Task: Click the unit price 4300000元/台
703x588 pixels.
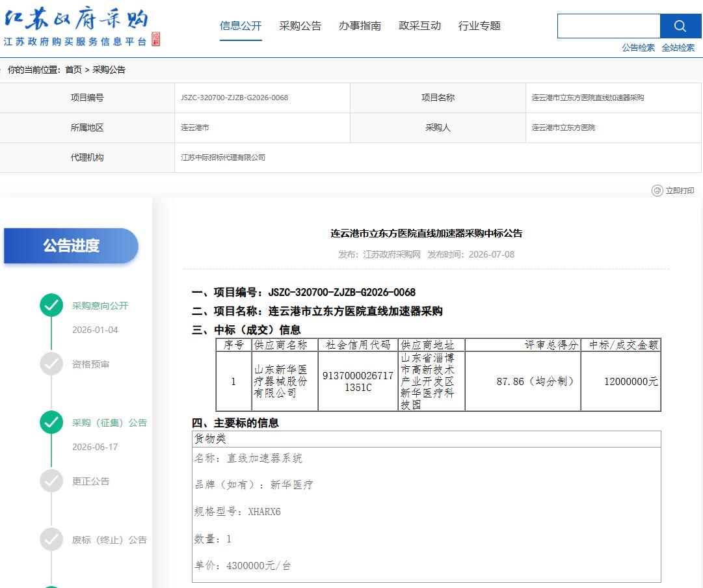Action: click(243, 566)
